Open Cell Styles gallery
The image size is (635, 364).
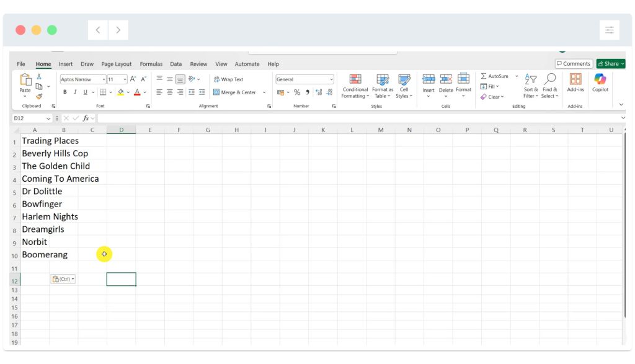click(404, 86)
